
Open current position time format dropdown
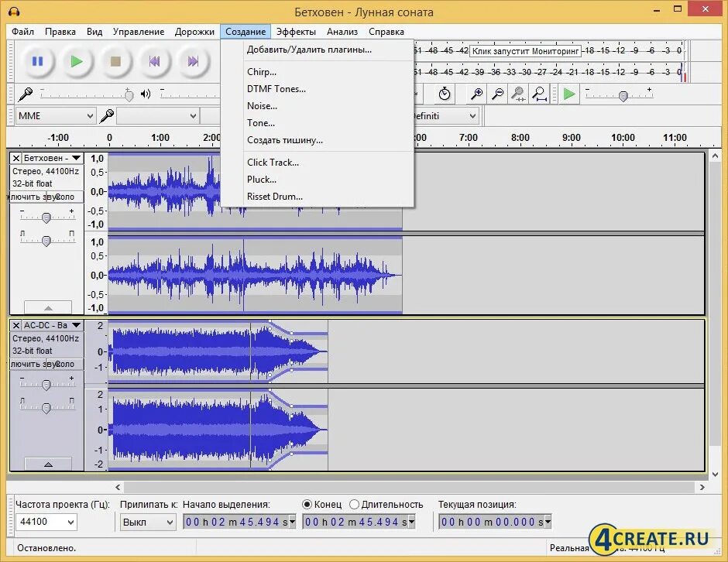point(548,522)
